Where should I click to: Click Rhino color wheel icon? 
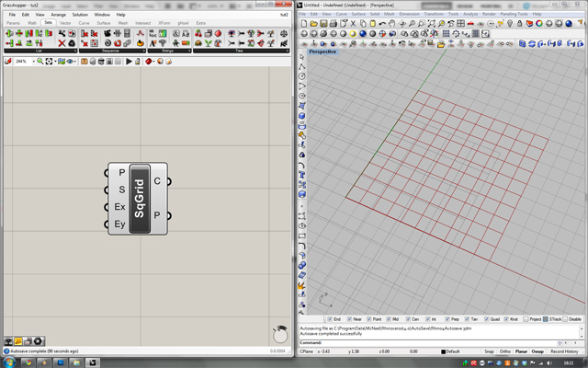[x=539, y=23]
